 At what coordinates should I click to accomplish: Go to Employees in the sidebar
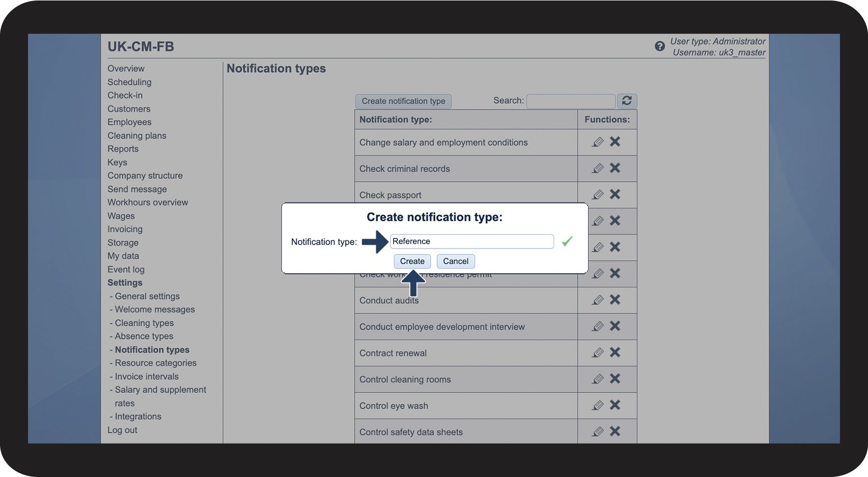coord(129,122)
